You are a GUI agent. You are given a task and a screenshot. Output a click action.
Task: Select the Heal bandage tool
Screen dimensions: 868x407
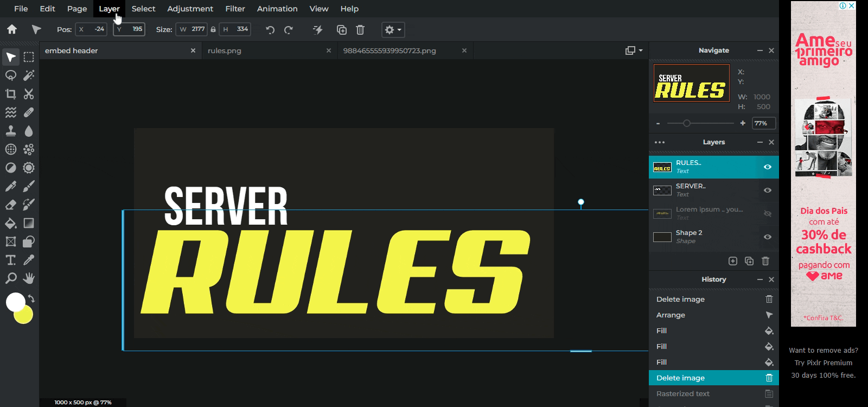[x=29, y=112]
